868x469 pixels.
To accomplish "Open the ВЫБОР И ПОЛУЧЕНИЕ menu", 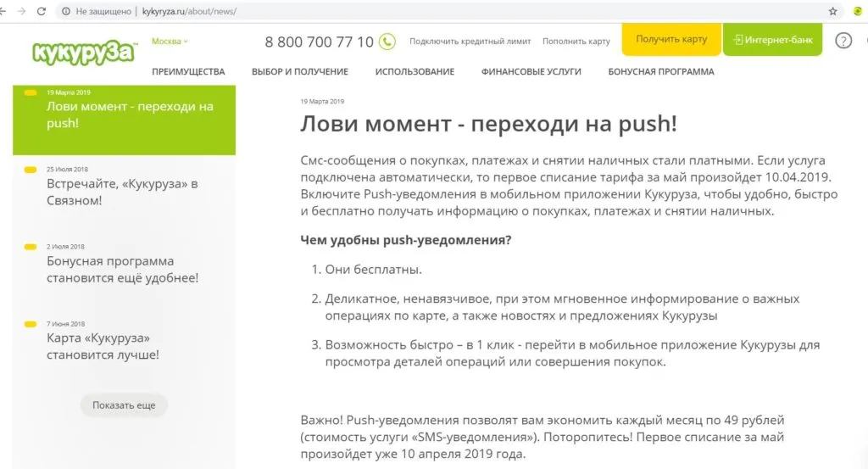I will 300,71.
